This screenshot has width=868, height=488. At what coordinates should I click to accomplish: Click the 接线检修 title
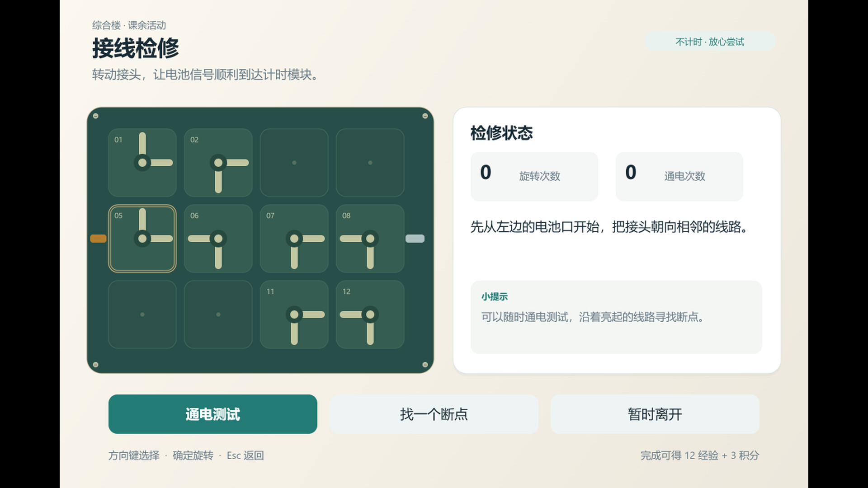(136, 48)
